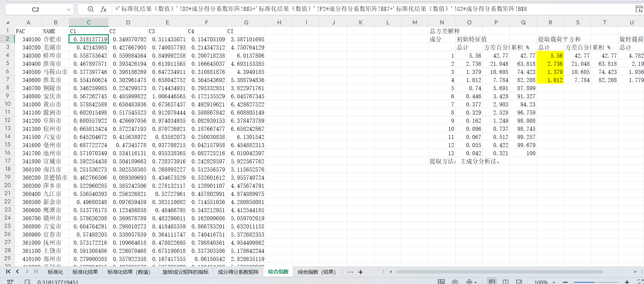This screenshot has width=644, height=284.
Task: Select row 2 header
Action: [x=7, y=39]
